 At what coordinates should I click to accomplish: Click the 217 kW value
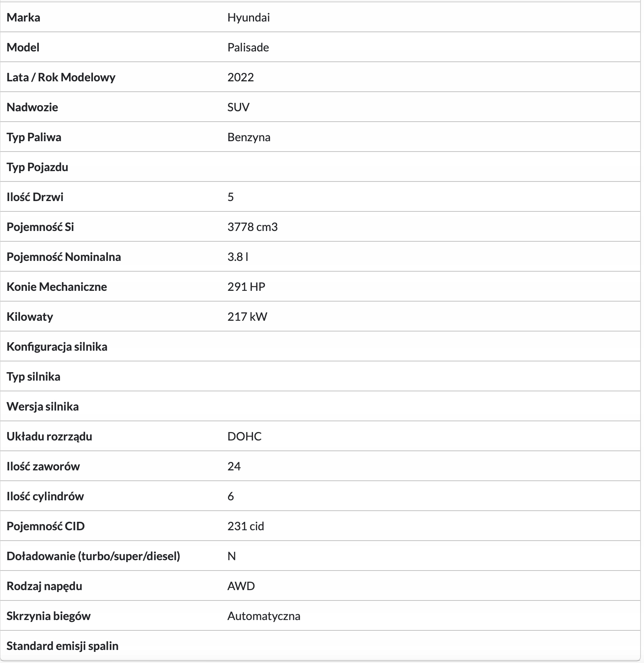247,317
